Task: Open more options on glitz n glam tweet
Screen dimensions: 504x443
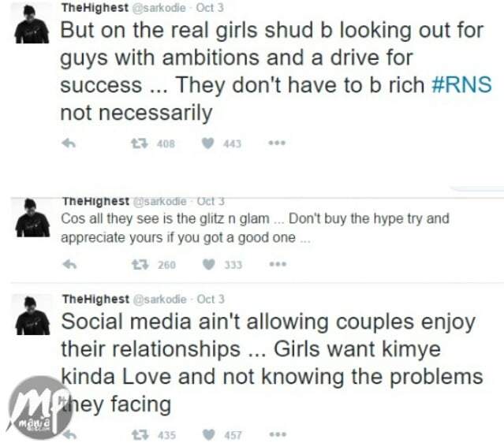Action: point(278,264)
